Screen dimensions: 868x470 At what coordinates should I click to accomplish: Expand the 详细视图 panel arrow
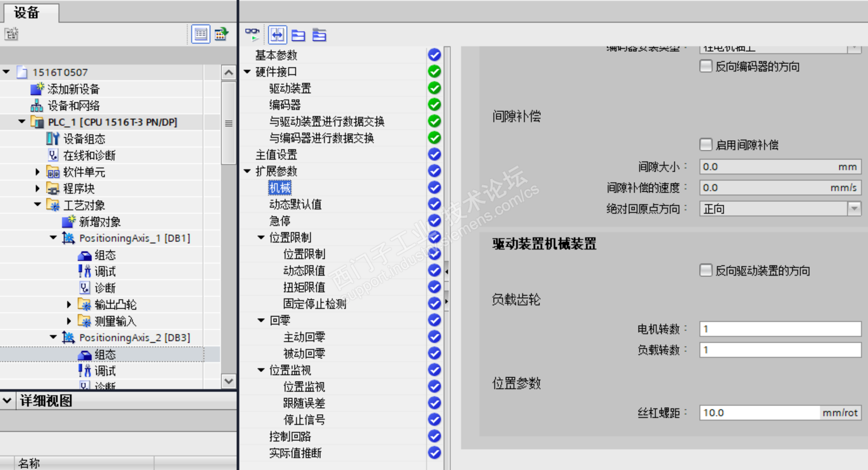coord(8,401)
